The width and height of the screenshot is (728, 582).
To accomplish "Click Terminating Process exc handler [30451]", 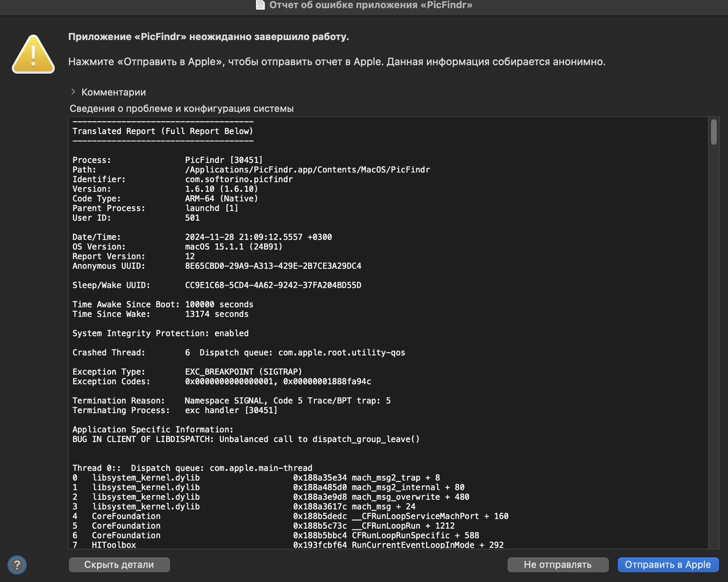I will click(x=175, y=410).
